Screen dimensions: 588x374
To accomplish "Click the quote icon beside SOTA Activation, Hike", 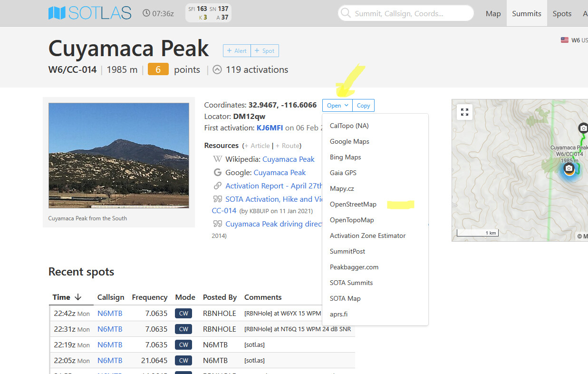I will pos(218,199).
